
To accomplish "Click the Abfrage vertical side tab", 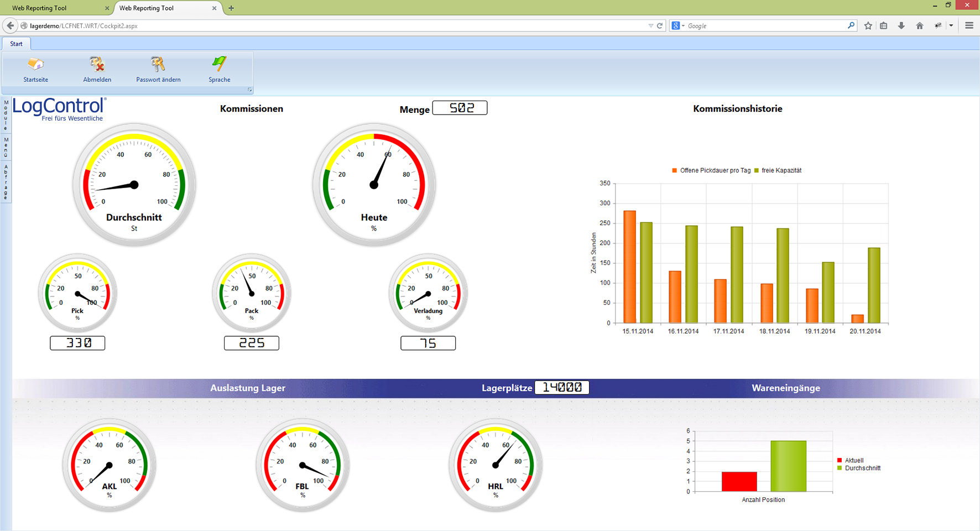I will pos(6,182).
